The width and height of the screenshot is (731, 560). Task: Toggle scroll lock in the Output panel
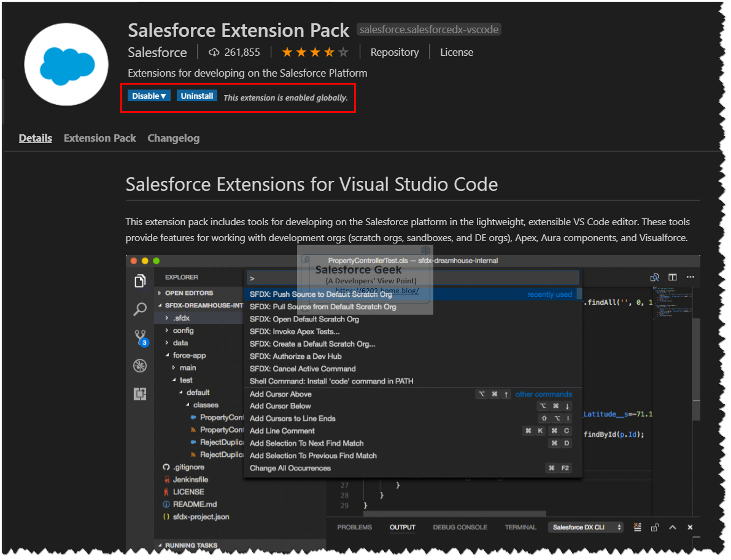(655, 526)
